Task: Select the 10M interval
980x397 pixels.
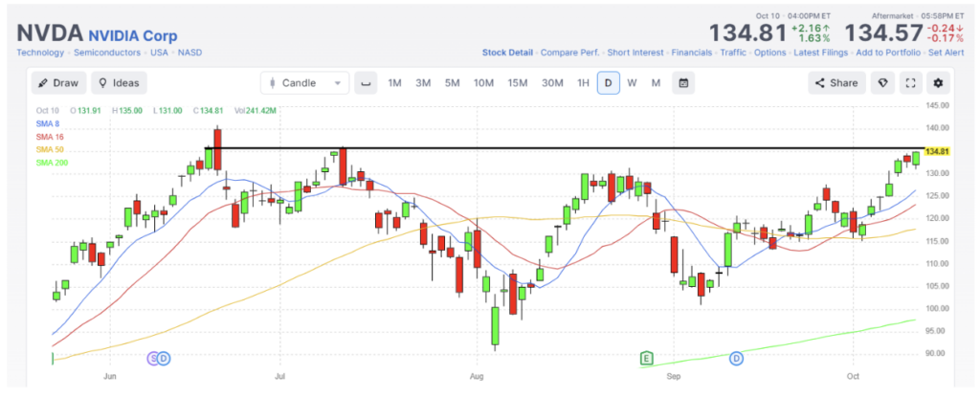Action: [x=483, y=83]
